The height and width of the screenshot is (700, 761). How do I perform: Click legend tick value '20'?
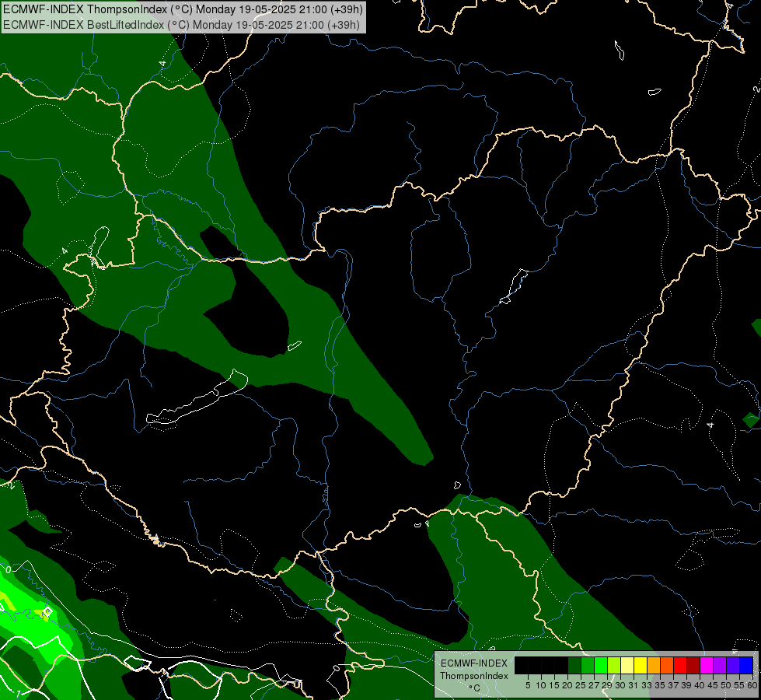coord(567,685)
